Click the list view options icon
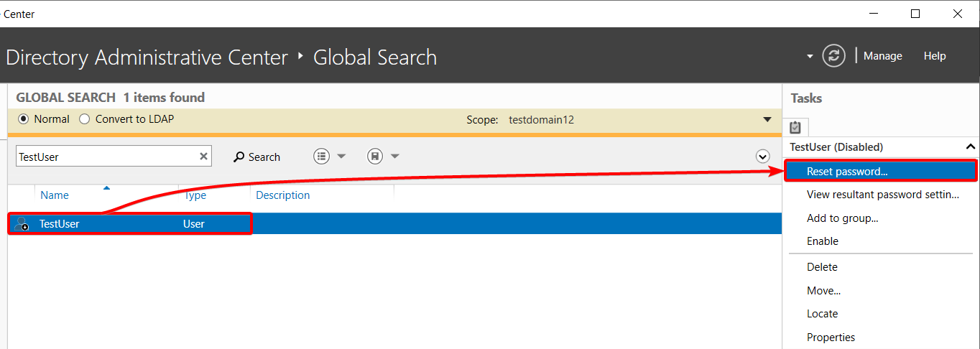980x349 pixels. click(x=322, y=157)
